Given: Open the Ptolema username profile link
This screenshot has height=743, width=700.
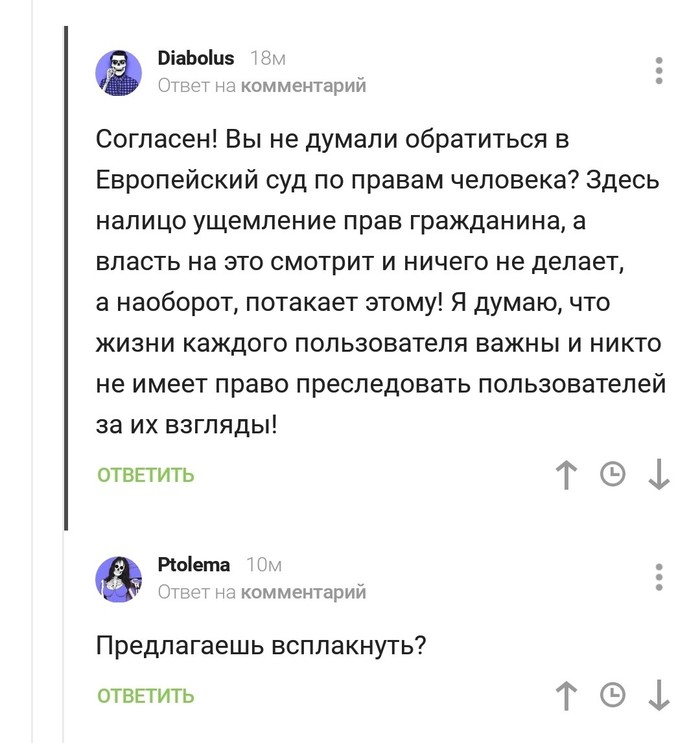Looking at the screenshot, I should 194,565.
